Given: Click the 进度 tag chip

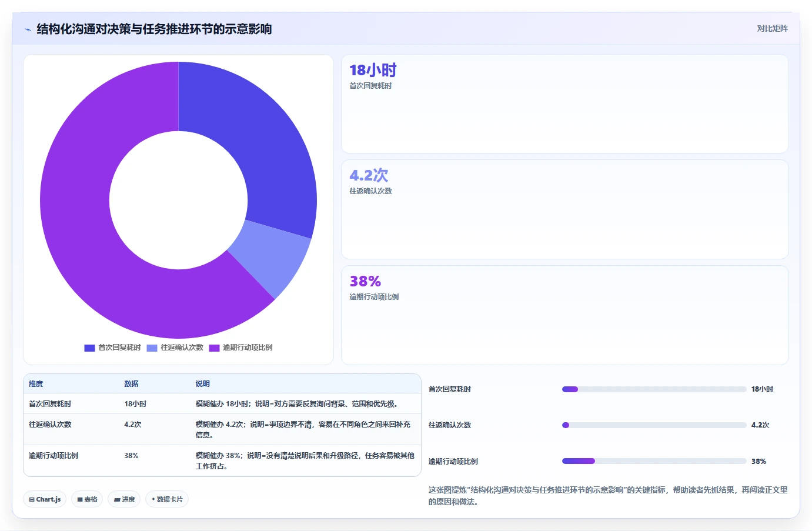Looking at the screenshot, I should 124,499.
